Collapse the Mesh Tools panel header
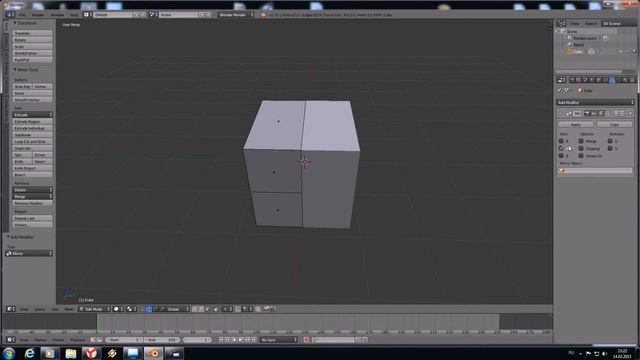 (27, 69)
